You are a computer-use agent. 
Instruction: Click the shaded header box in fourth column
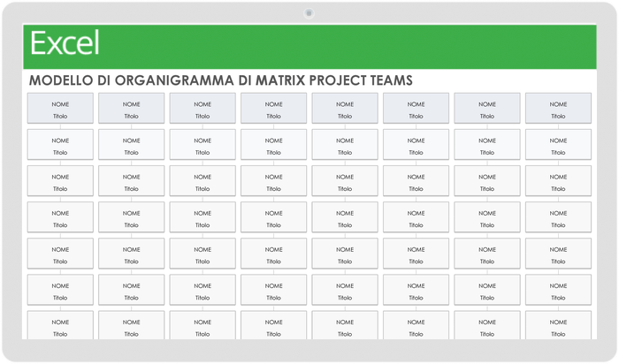coord(273,109)
